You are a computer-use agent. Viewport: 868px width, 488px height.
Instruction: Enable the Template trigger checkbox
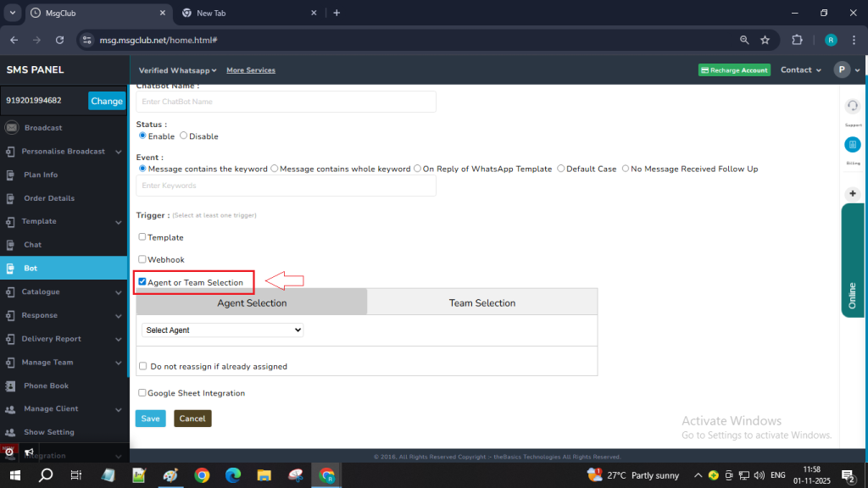[142, 237]
